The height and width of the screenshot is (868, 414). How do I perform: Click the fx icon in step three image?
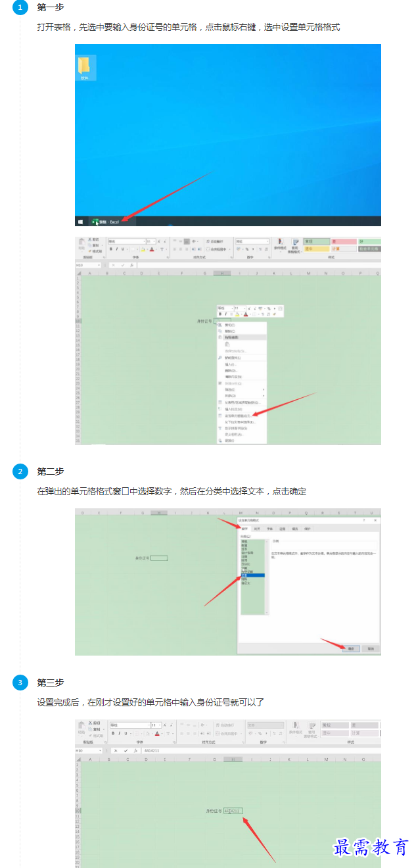pos(135,750)
